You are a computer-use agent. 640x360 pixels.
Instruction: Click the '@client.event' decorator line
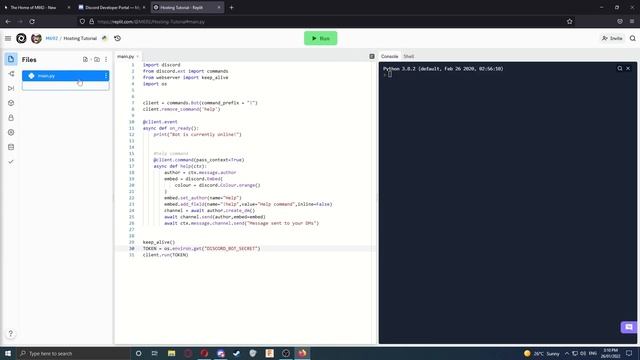pyautogui.click(x=160, y=122)
